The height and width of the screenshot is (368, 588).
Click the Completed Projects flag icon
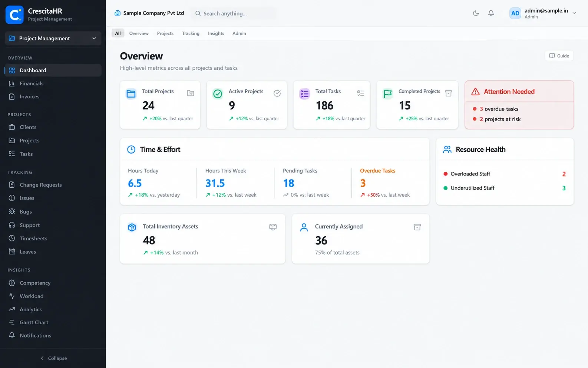[x=388, y=94]
